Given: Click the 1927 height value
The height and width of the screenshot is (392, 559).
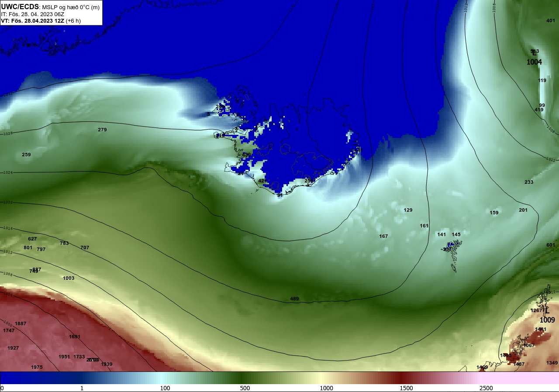Looking at the screenshot, I should click(13, 348).
